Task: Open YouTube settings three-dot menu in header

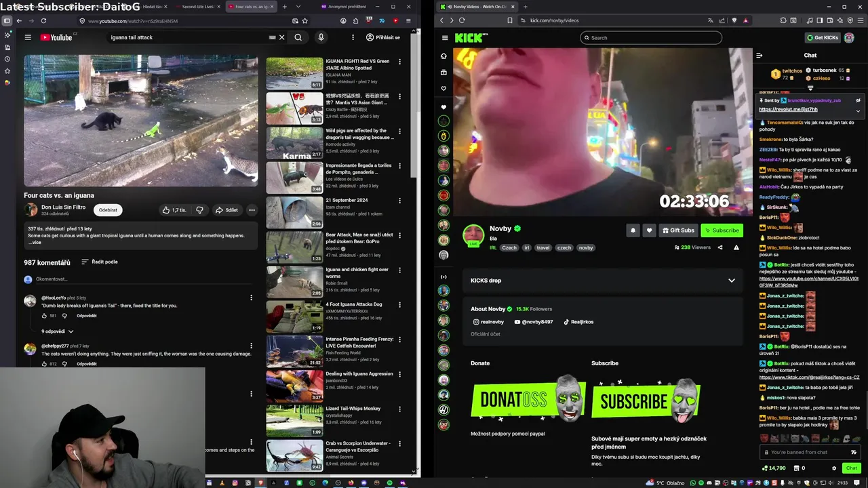Action: point(353,37)
